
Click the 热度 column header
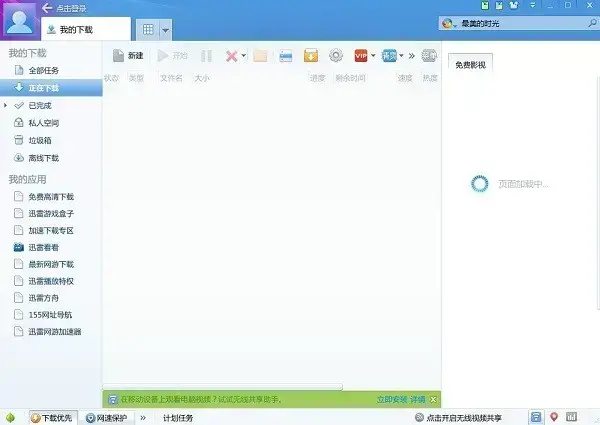430,78
